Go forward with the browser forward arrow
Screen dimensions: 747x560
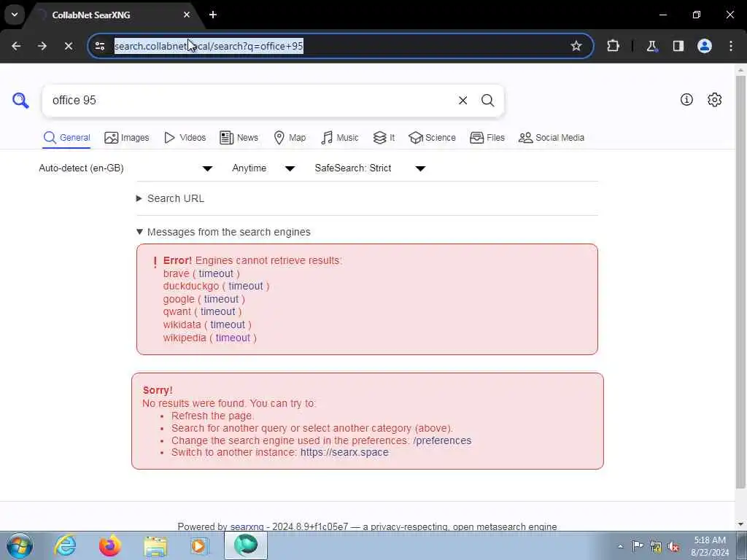pos(42,46)
